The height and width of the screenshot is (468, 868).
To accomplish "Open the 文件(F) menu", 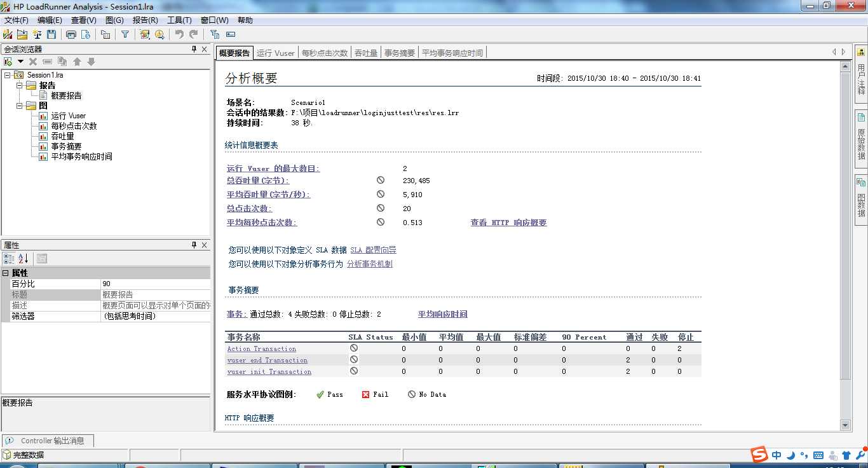I will (x=17, y=20).
